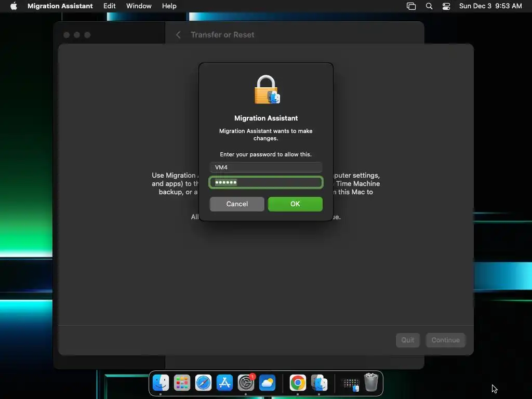Click the 'Enter your password to allow this.' text
The height and width of the screenshot is (399, 532).
click(265, 154)
